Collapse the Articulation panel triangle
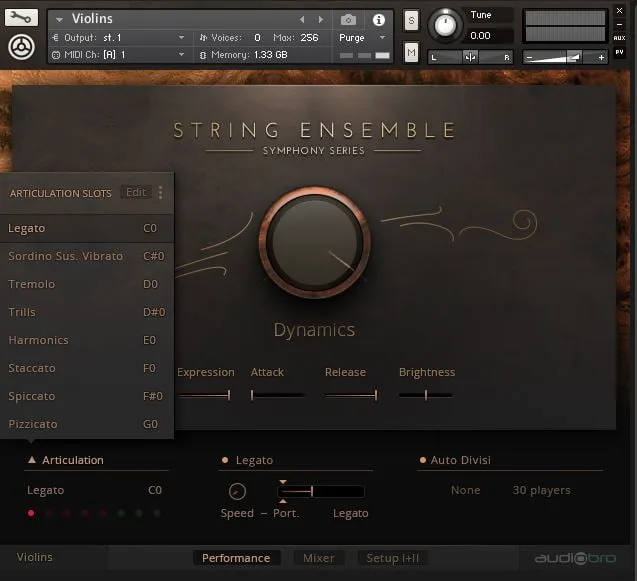 pyautogui.click(x=32, y=460)
